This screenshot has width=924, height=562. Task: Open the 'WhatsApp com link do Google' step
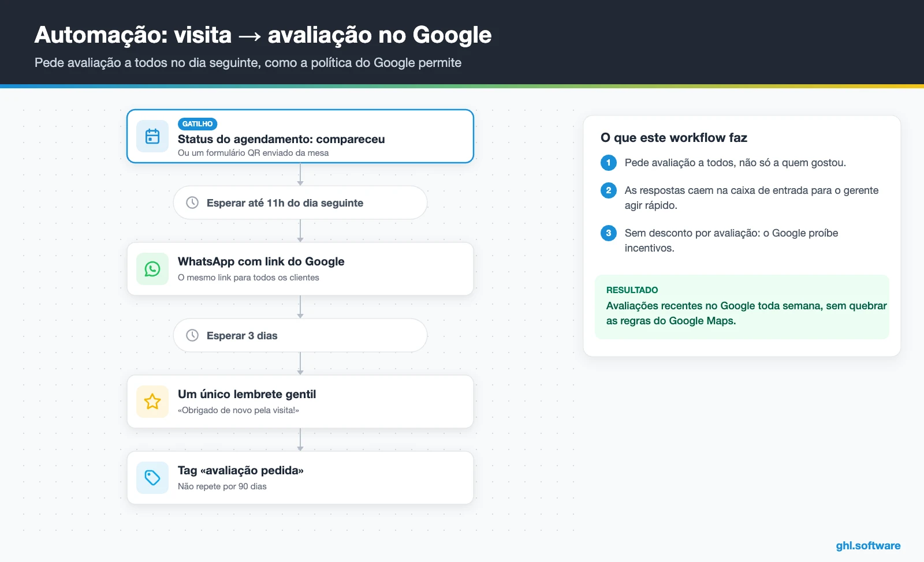coord(300,269)
